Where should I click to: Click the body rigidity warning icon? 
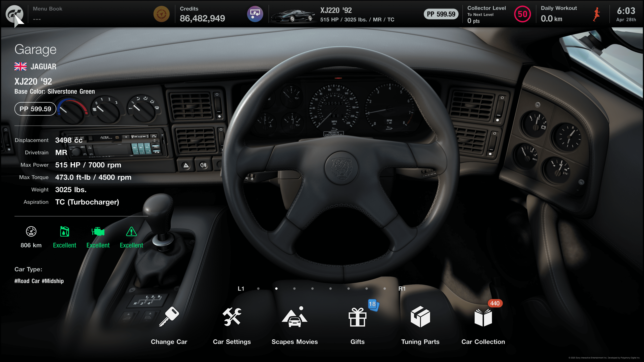pyautogui.click(x=131, y=231)
